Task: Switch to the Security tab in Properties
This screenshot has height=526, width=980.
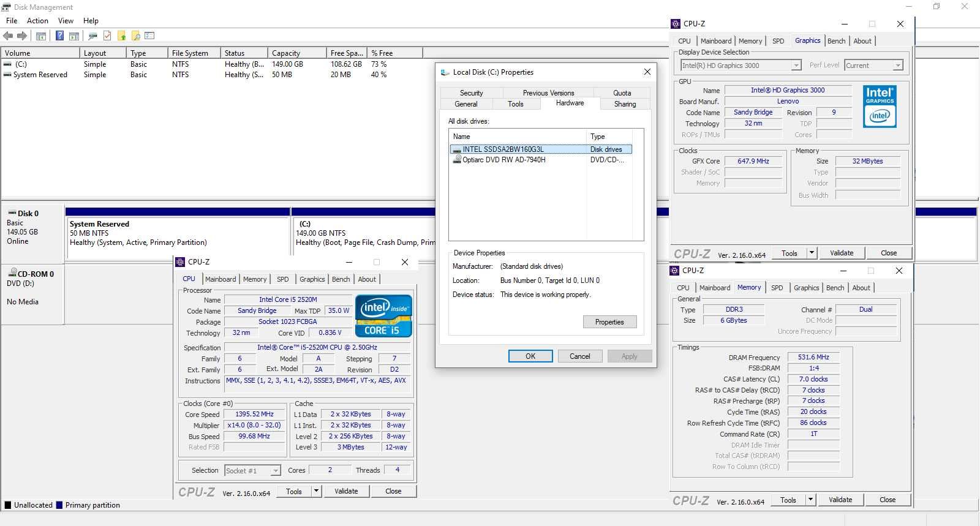Action: 472,93
